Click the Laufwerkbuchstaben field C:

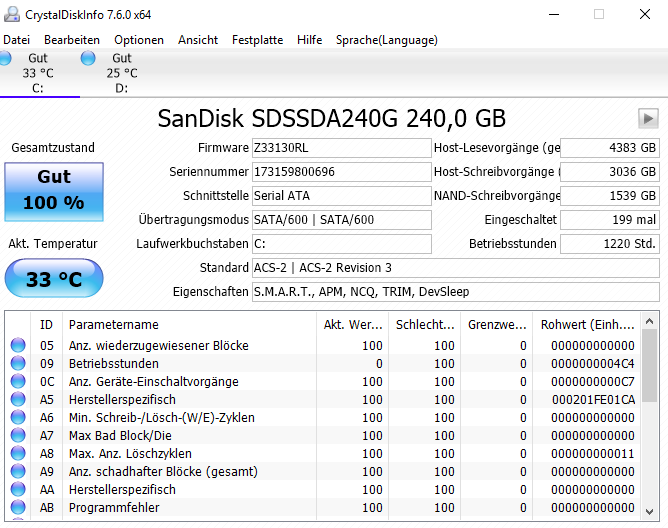coord(342,244)
